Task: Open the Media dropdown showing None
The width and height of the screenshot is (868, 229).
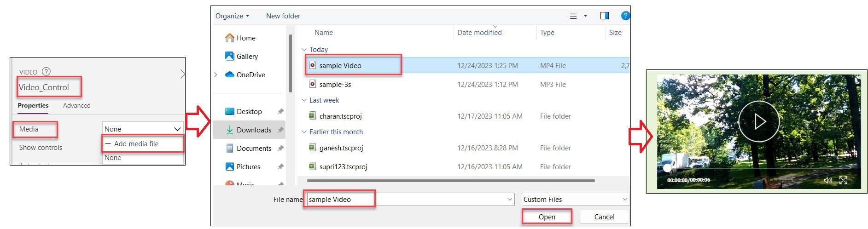Action: pyautogui.click(x=143, y=129)
